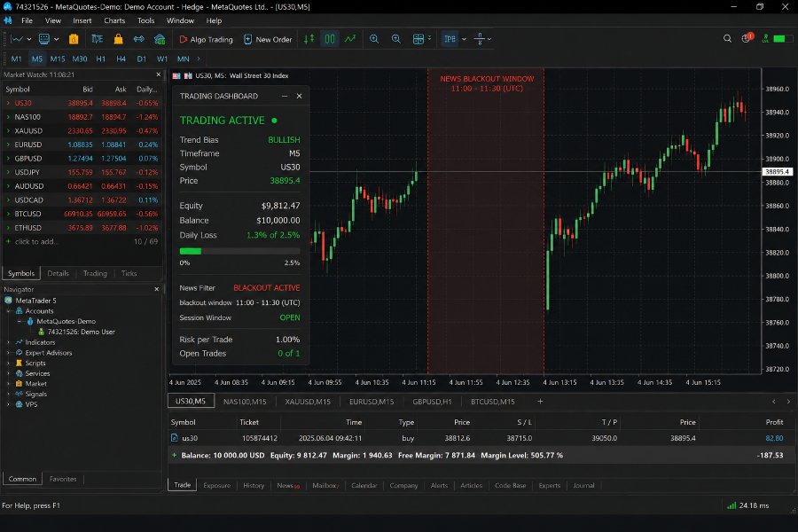798x532 pixels.
Task: Click the yellow lock toolbar icon
Action: pos(119,39)
